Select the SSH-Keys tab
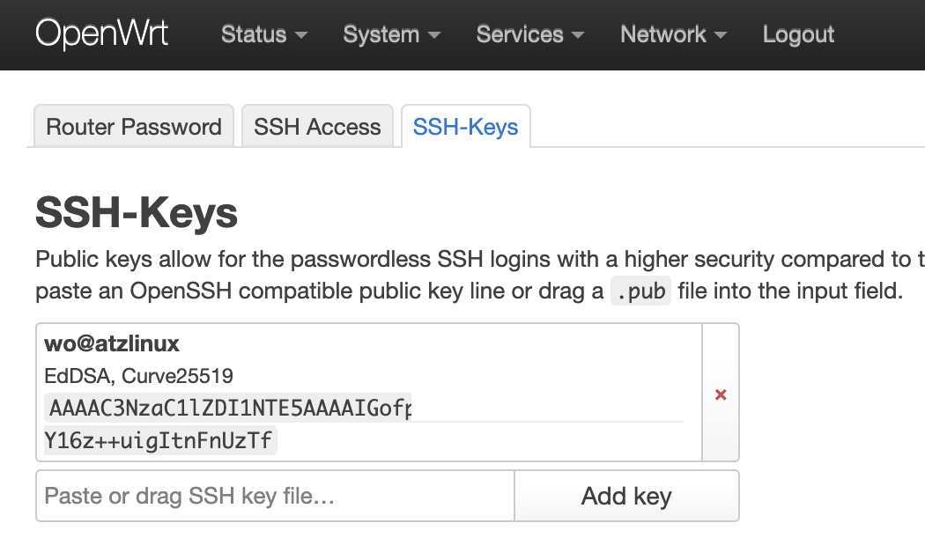 coord(465,127)
